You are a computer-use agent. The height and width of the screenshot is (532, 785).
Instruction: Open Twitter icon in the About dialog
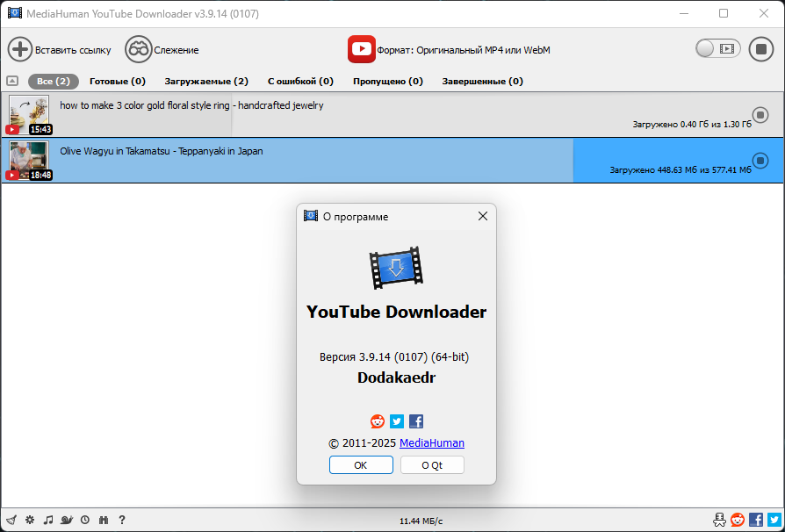(397, 421)
